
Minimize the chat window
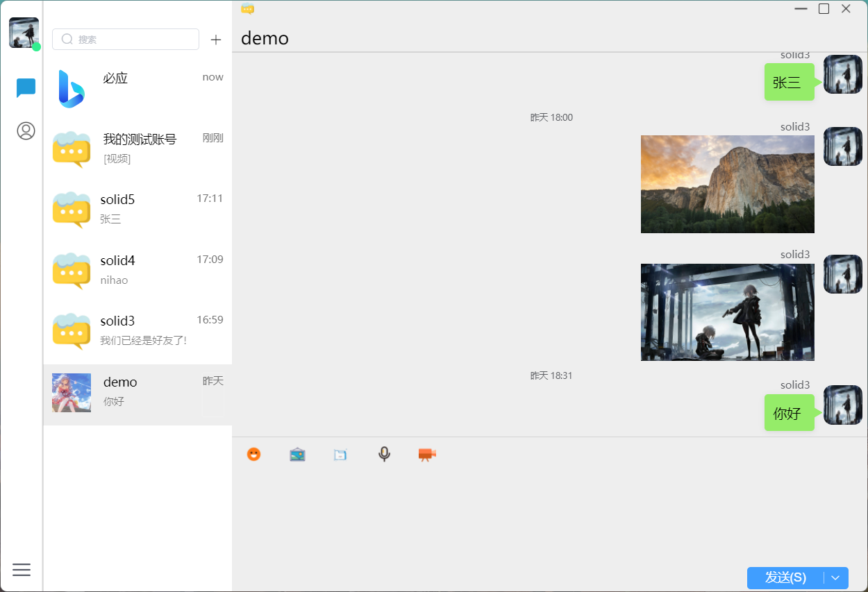[801, 8]
